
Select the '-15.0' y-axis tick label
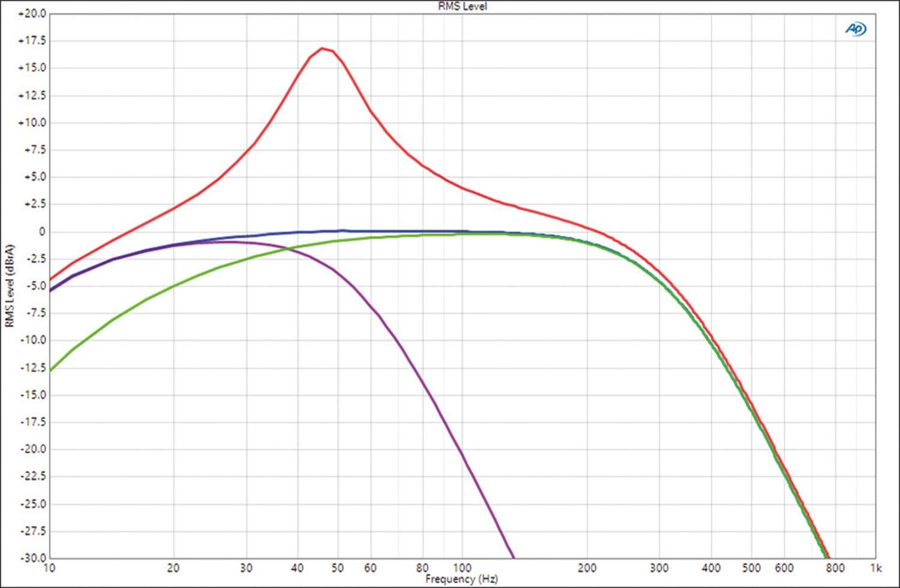(33, 395)
